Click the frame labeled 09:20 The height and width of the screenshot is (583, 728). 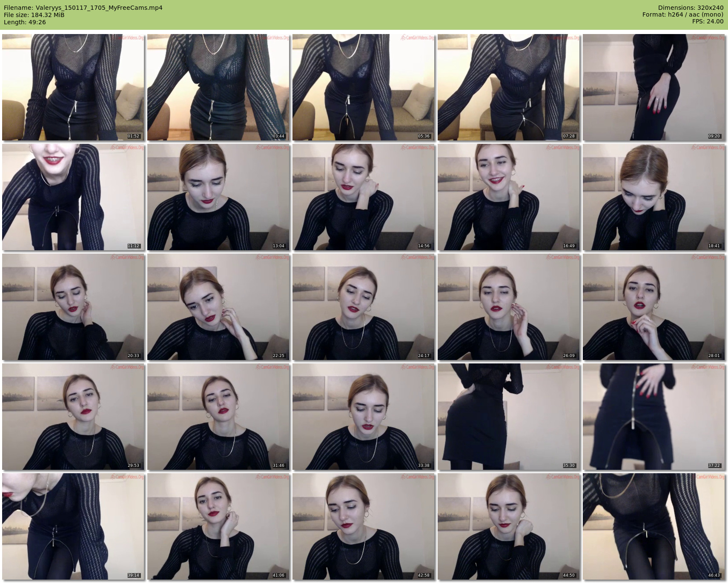(653, 87)
